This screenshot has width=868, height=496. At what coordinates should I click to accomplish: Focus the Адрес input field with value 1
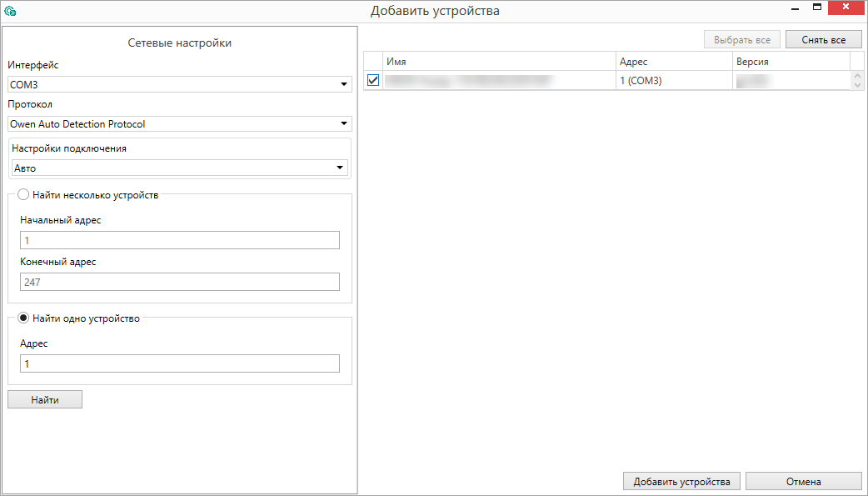point(180,363)
